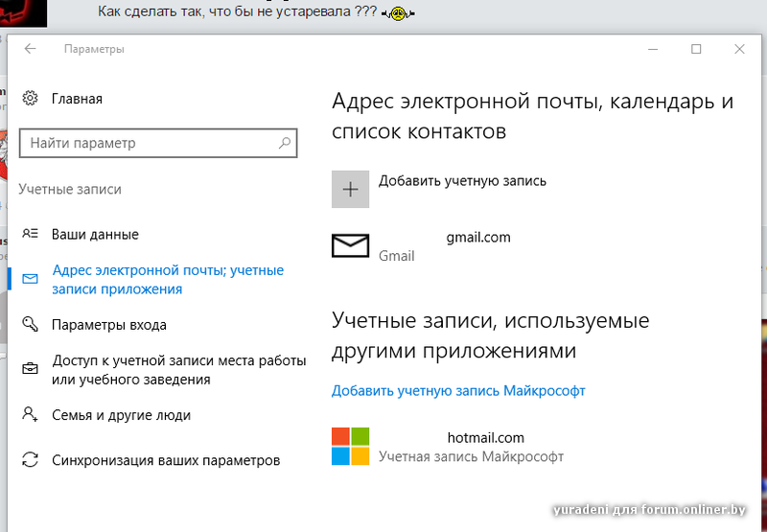Click the Учетная запись Майкрософт caption
Screen dimensions: 767x532
471,456
